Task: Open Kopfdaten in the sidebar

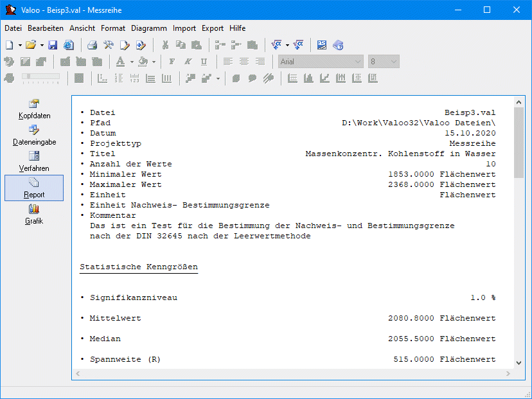Action: pyautogui.click(x=34, y=109)
